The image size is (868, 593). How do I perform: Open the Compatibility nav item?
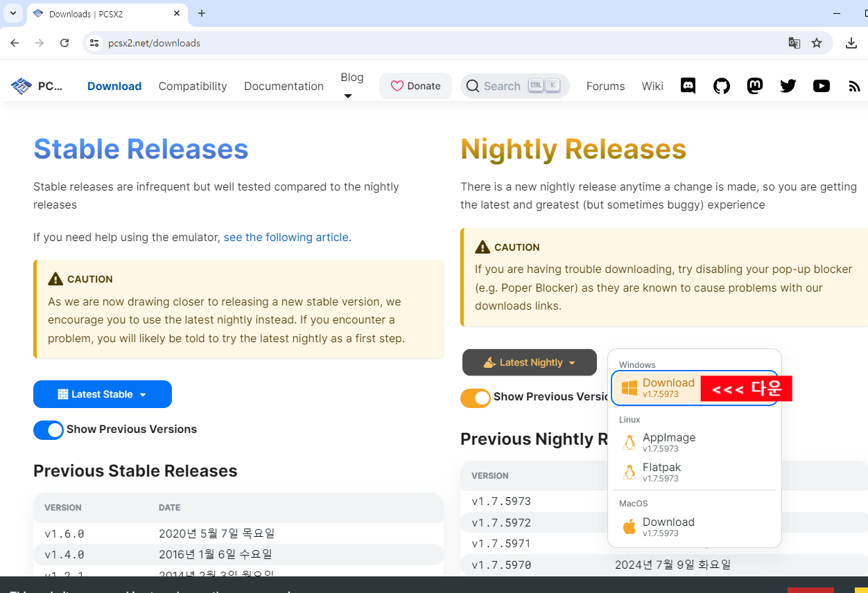coord(193,86)
